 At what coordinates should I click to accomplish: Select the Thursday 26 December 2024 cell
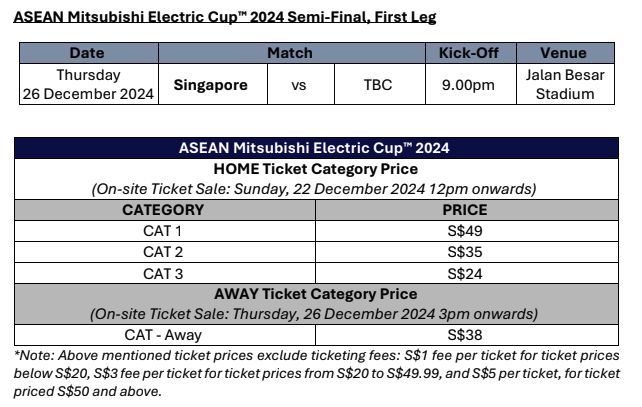pos(89,85)
